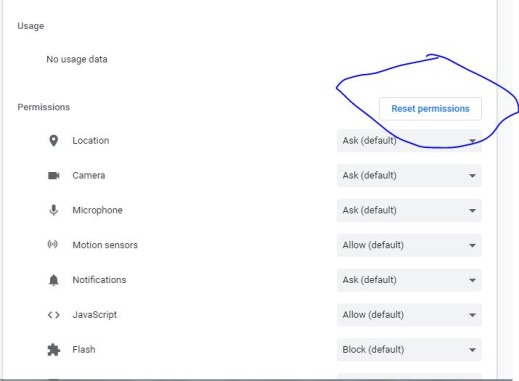
Task: Click the Flash puzzle piece icon
Action: point(53,350)
